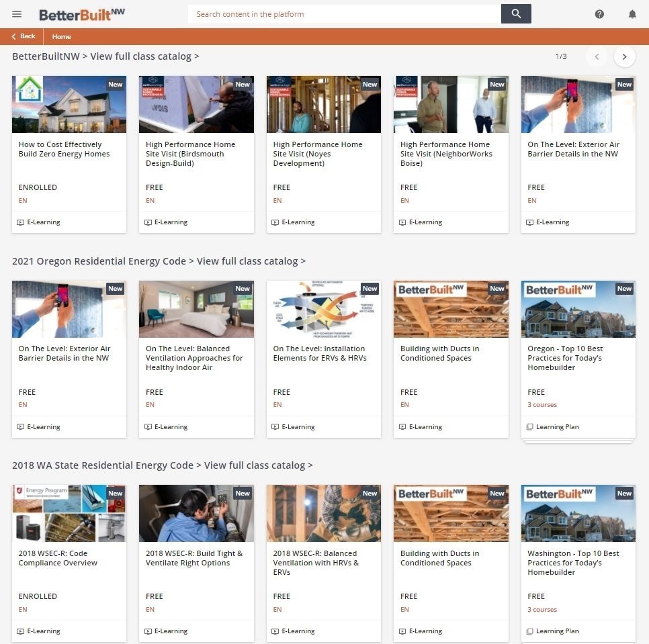Click 3 courses text on Oregon Top 10 card

pyautogui.click(x=542, y=404)
